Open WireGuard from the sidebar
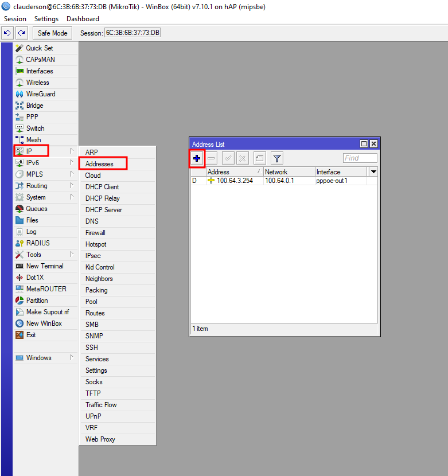The width and height of the screenshot is (448, 476). tap(40, 94)
